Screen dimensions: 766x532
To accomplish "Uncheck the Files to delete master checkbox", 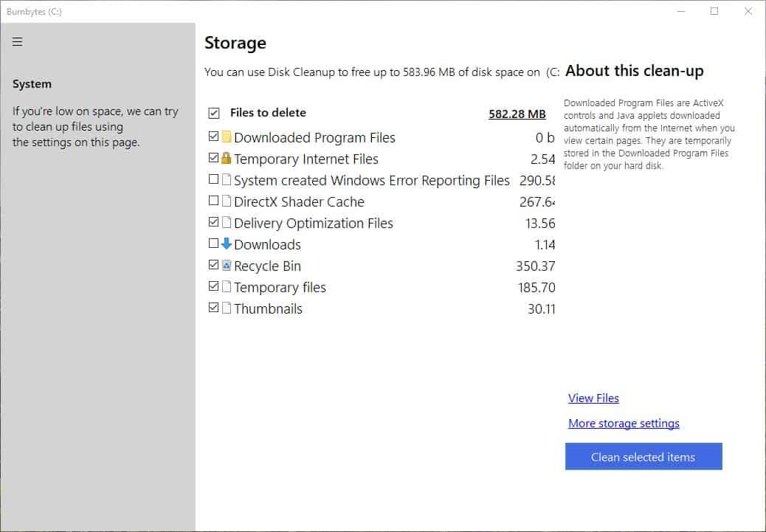I will coord(214,112).
